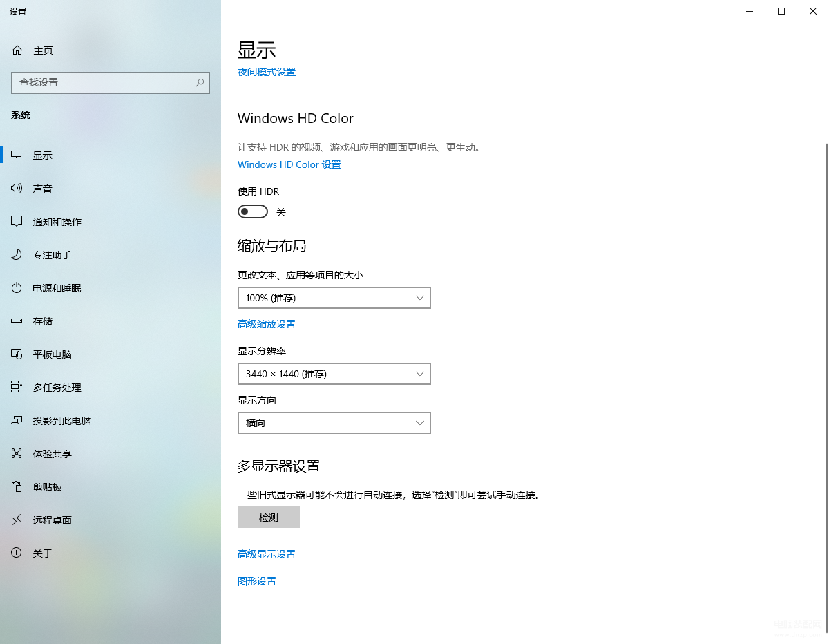The height and width of the screenshot is (644, 829).
Task: Open the 图形设置 link
Action: point(257,581)
